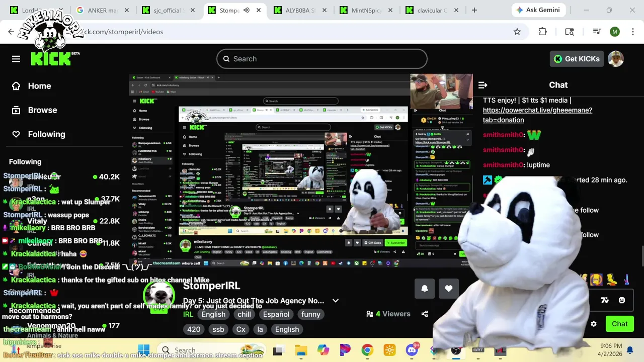This screenshot has width=644, height=362.
Task: Mute the Stomper tab speaker icon
Action: [247, 10]
